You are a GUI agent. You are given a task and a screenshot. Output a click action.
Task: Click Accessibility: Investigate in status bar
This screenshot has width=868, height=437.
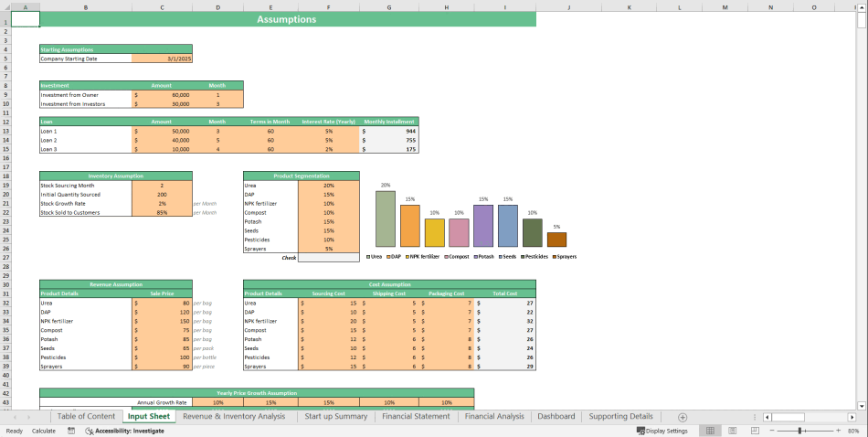(x=124, y=431)
